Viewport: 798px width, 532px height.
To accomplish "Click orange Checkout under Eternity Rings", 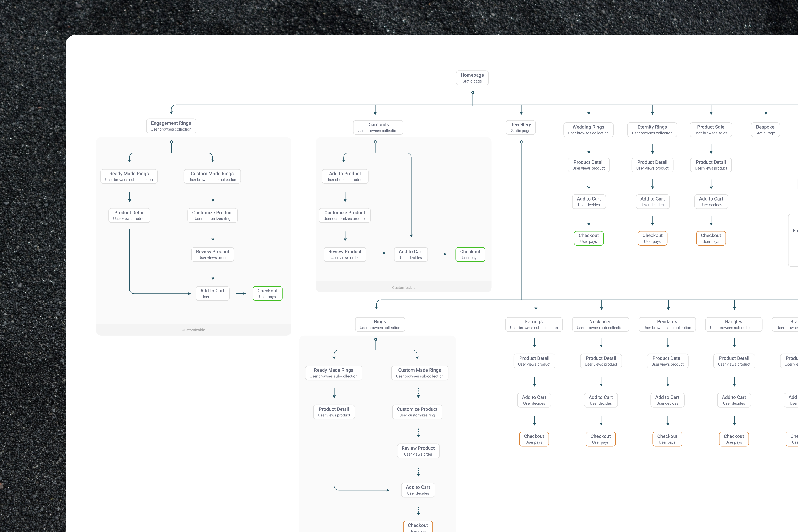I will coord(652,238).
